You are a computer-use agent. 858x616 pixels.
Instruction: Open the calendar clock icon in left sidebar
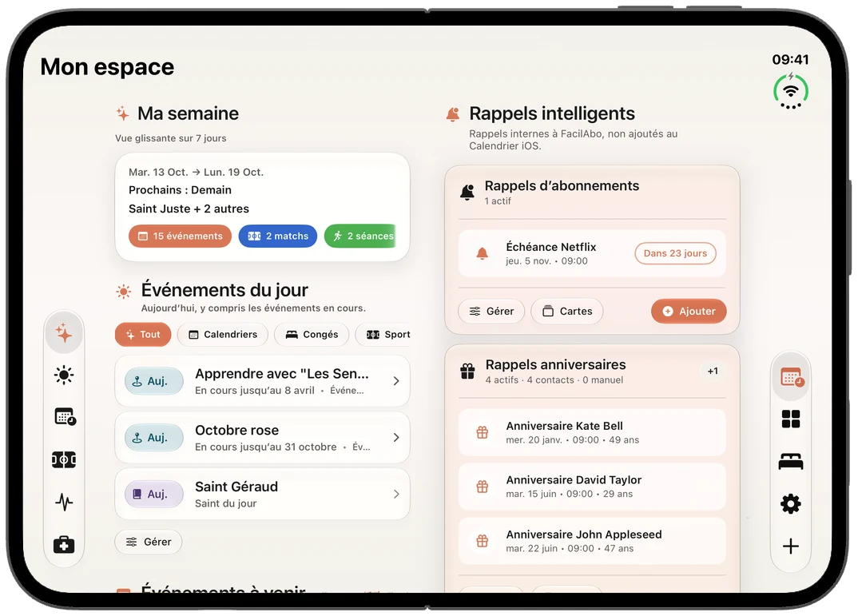[x=66, y=417]
